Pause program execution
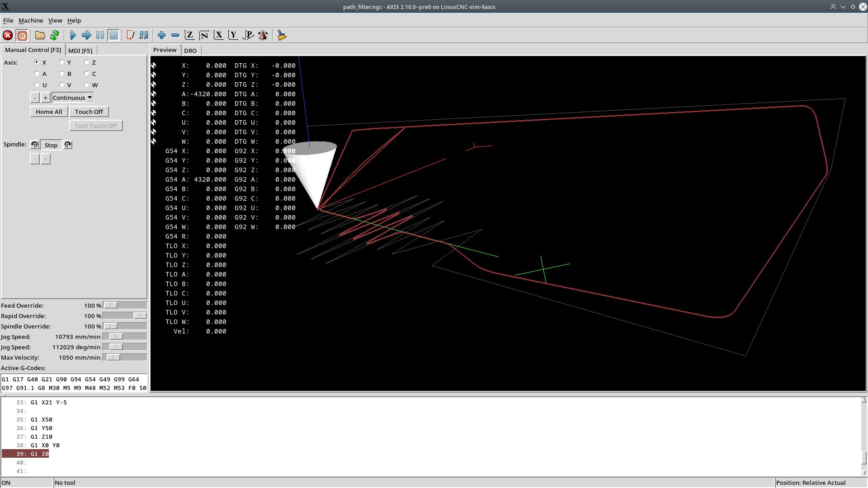 coord(100,35)
